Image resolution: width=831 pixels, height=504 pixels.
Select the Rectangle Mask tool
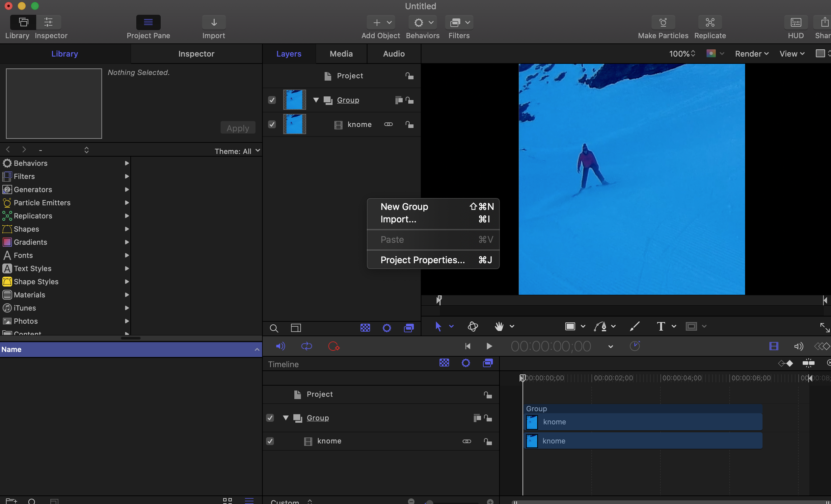click(x=691, y=326)
